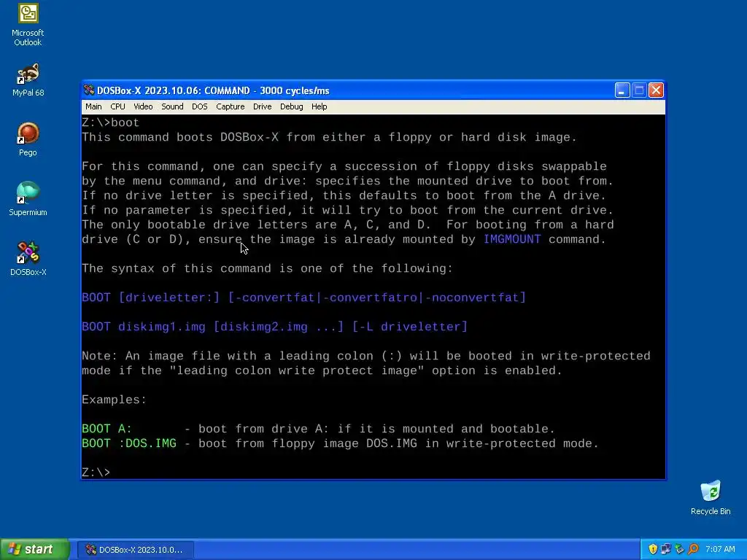Open the Microsoft Outlook desktop icon
Screen dimensions: 747x560
click(x=28, y=25)
